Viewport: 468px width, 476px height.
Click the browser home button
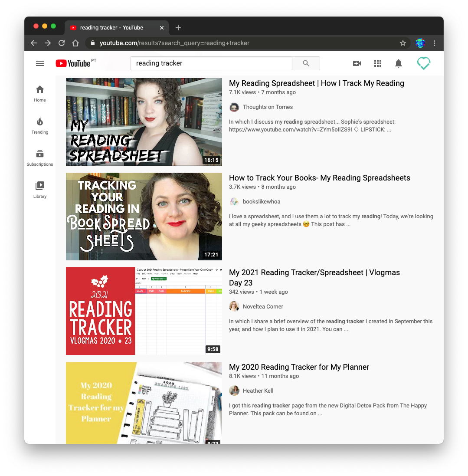pos(75,43)
